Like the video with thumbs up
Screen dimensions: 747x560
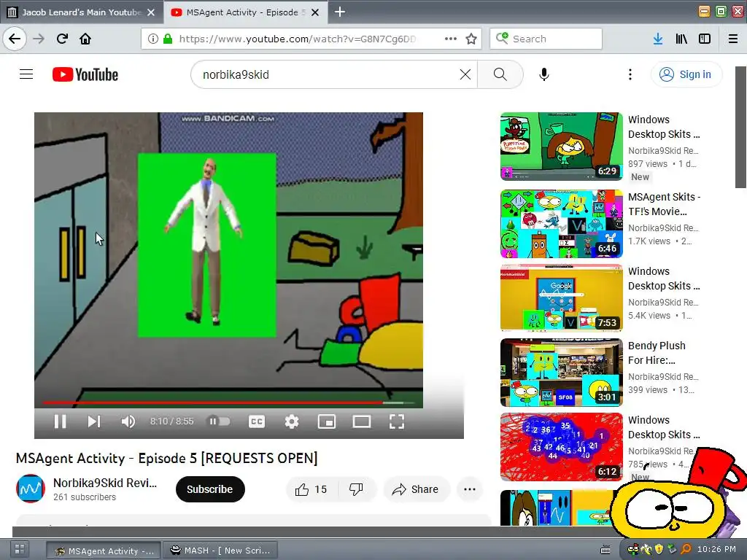[311, 489]
